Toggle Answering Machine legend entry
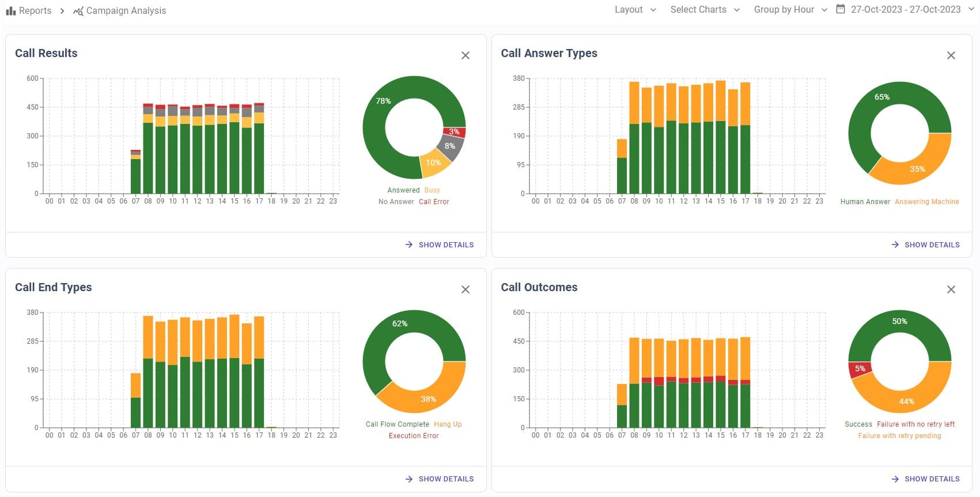980x497 pixels. pos(926,202)
